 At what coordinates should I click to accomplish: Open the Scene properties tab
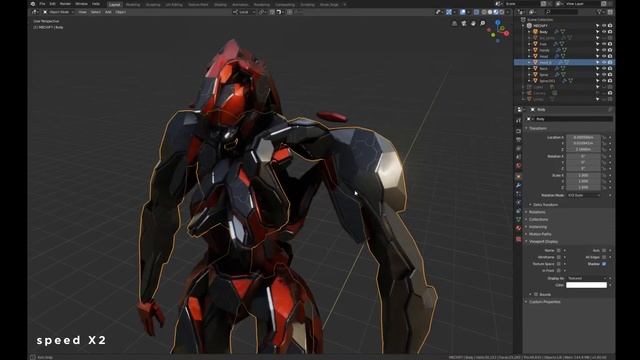coord(519,157)
